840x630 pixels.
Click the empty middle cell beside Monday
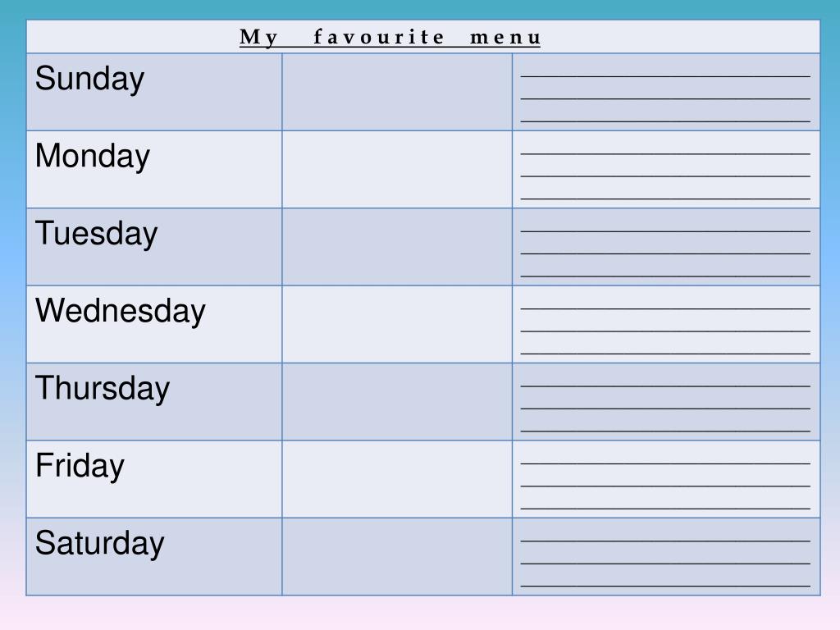[x=397, y=169]
